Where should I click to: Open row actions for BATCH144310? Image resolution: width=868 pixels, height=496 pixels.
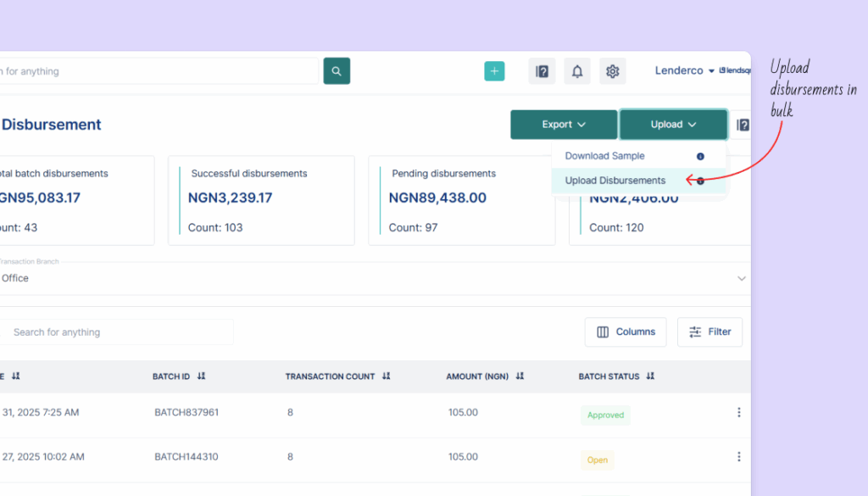click(738, 457)
